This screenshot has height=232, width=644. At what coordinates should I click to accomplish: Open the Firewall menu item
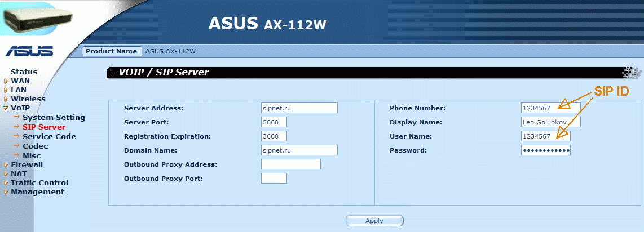27,165
